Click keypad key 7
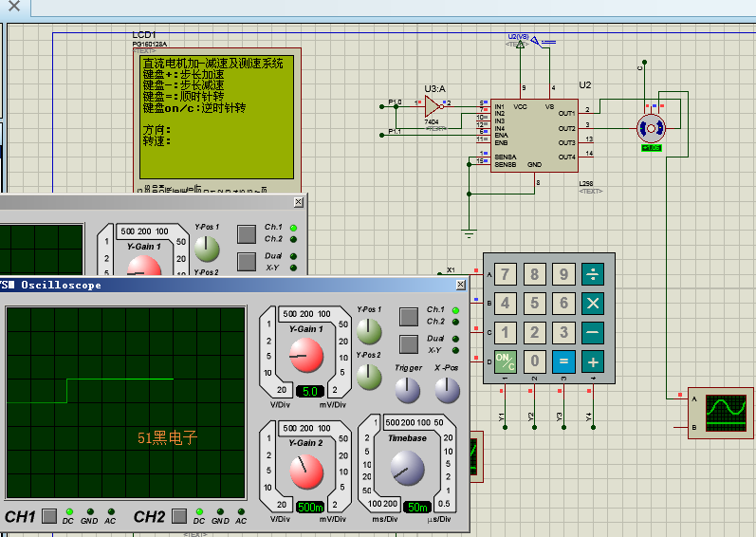 pos(505,274)
